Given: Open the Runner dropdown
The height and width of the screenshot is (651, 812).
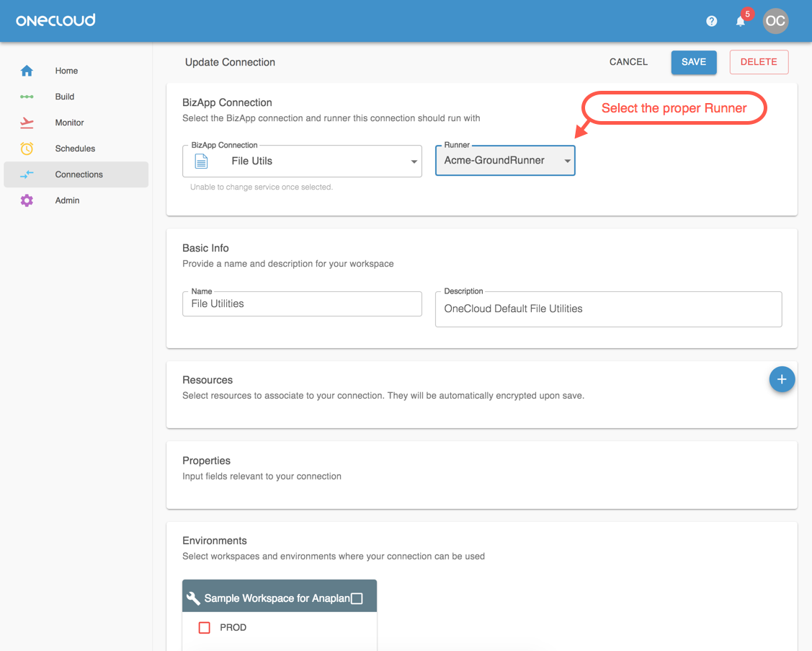Looking at the screenshot, I should point(506,160).
